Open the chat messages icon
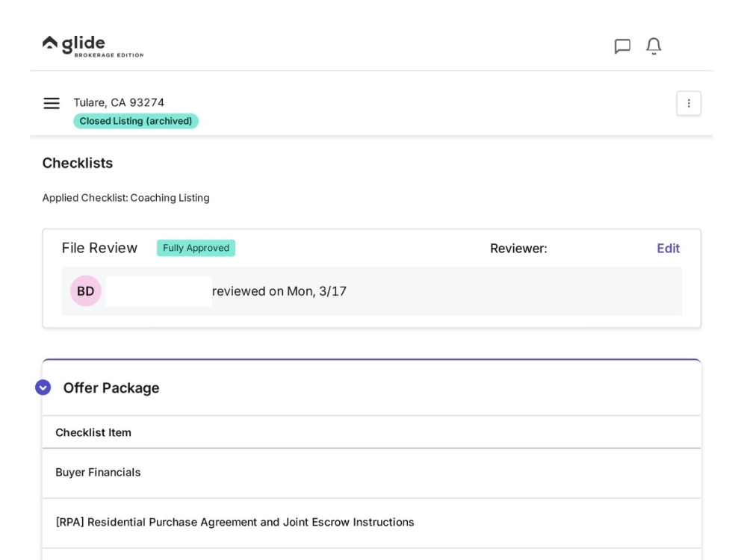 [x=622, y=46]
